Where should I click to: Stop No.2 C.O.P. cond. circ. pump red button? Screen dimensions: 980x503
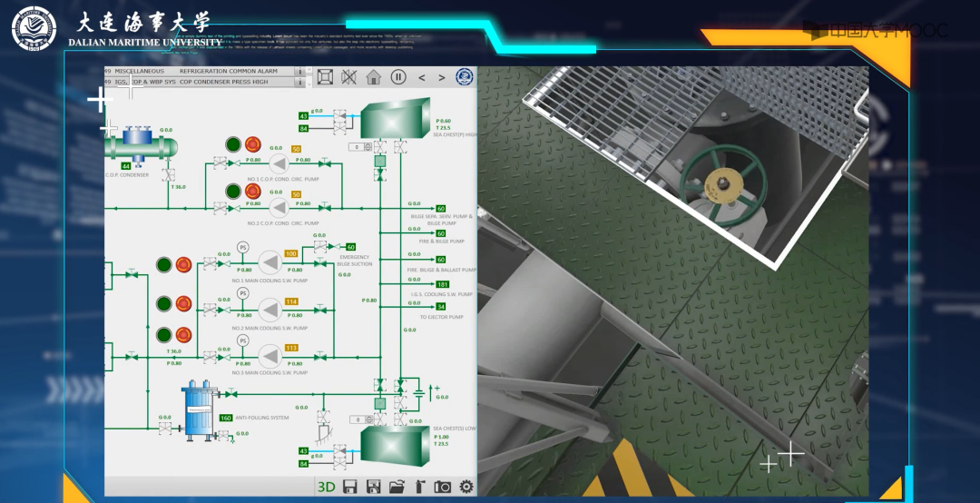click(x=252, y=191)
